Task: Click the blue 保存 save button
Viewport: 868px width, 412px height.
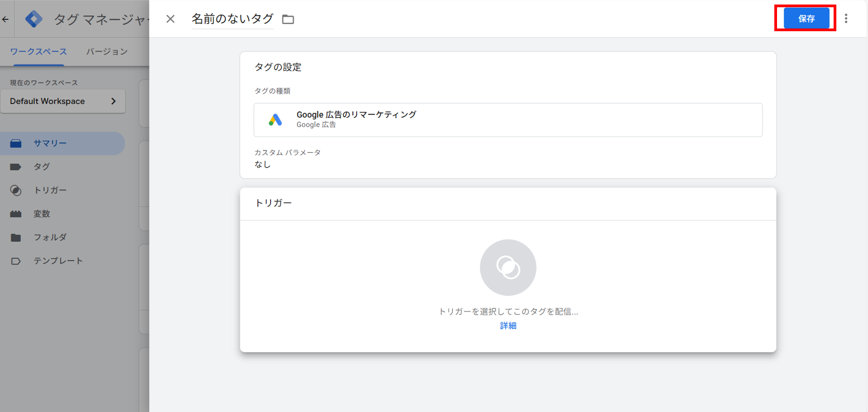Action: pyautogui.click(x=806, y=19)
